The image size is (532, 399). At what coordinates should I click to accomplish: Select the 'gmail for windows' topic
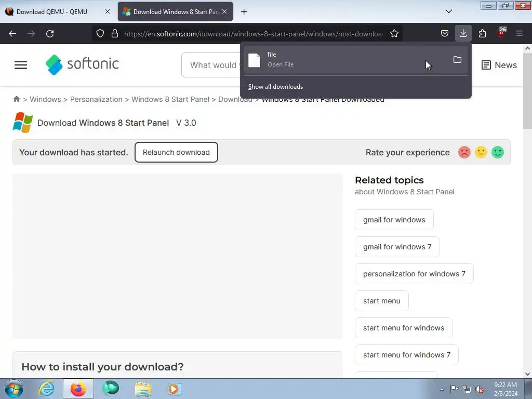coord(394,220)
